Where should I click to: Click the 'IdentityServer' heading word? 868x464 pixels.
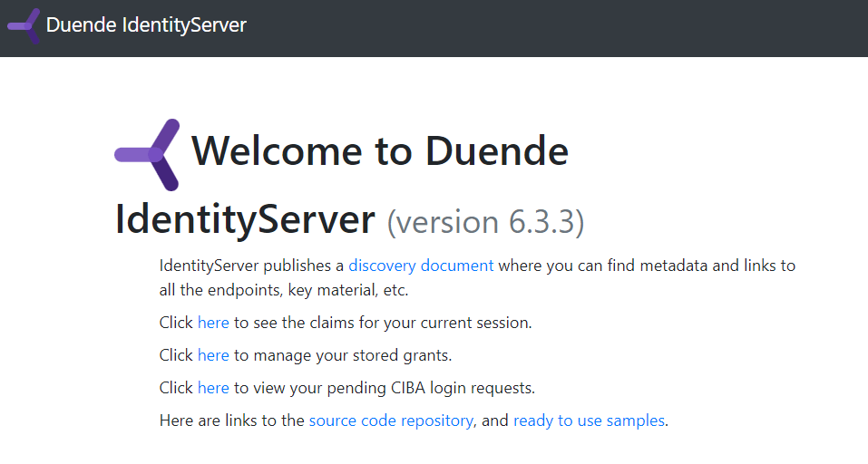tap(245, 220)
